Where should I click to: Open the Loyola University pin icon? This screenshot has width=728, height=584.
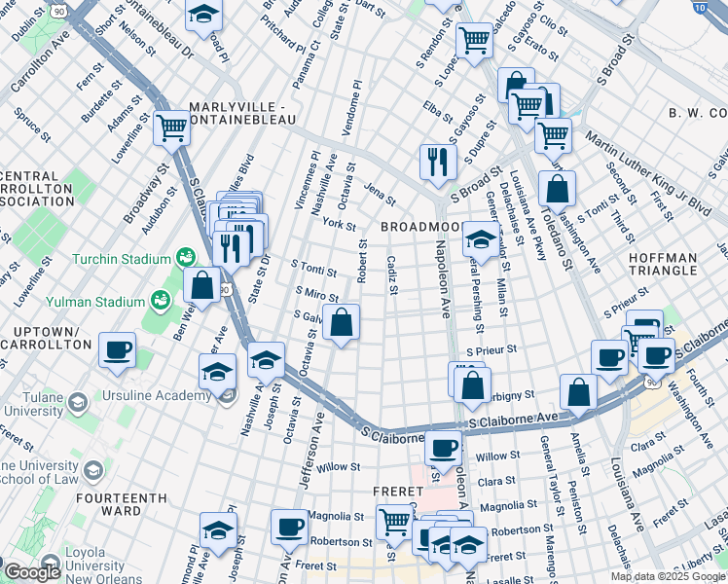pos(51,564)
